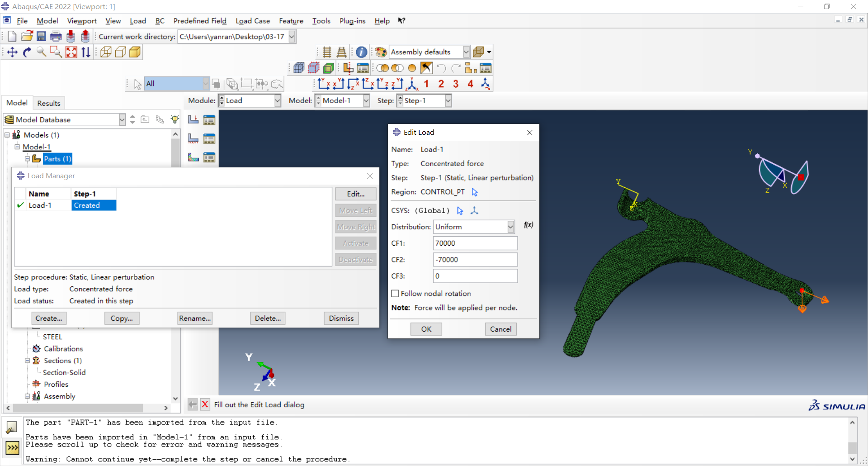Dismiss the Load Manager dialog

coord(341,319)
